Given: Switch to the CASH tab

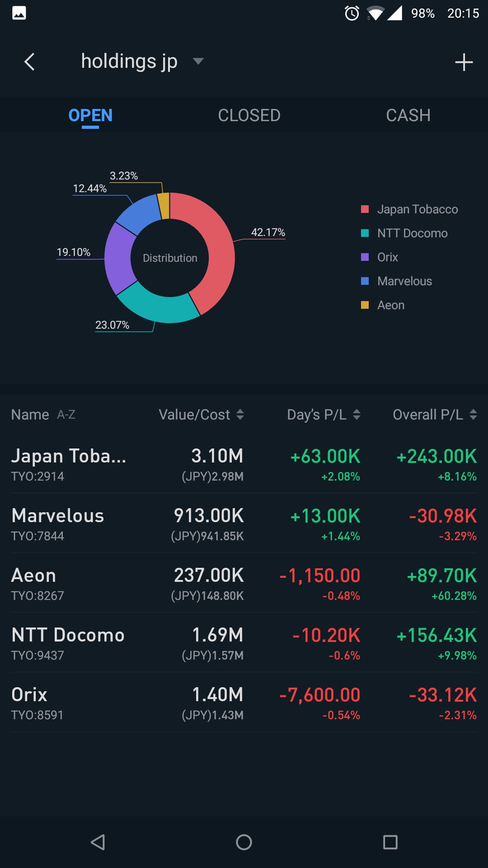Looking at the screenshot, I should pyautogui.click(x=408, y=115).
